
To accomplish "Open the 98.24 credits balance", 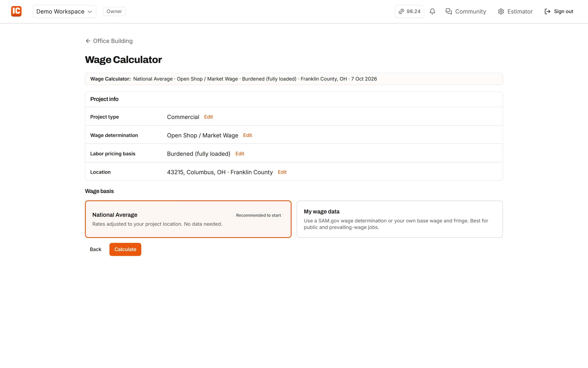I will (409, 11).
